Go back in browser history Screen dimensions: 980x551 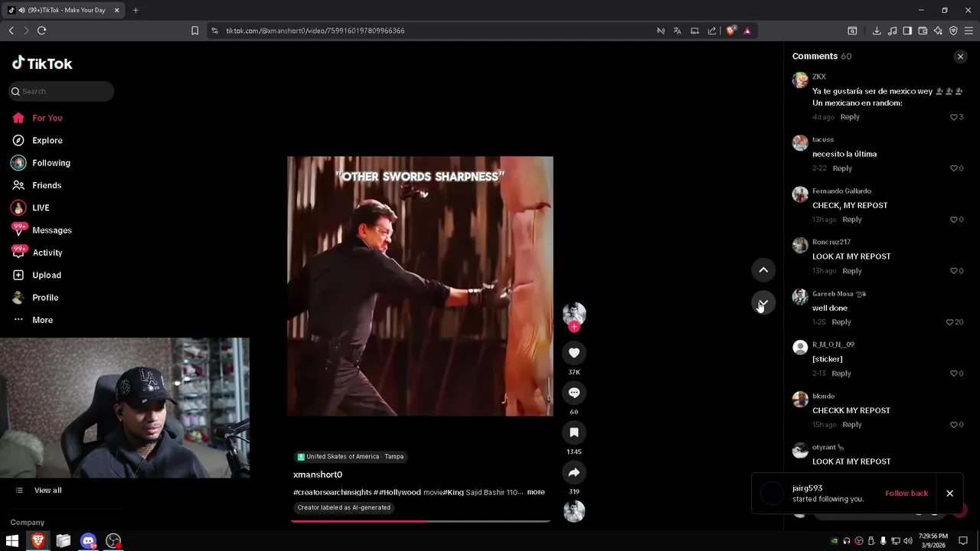[x=11, y=31]
